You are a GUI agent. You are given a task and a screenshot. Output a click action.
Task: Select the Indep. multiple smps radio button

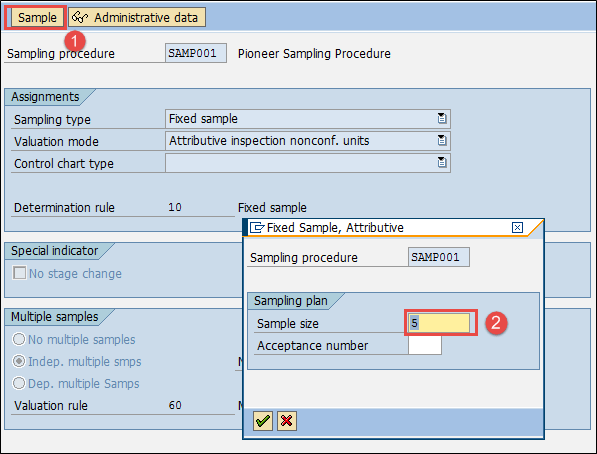19,361
